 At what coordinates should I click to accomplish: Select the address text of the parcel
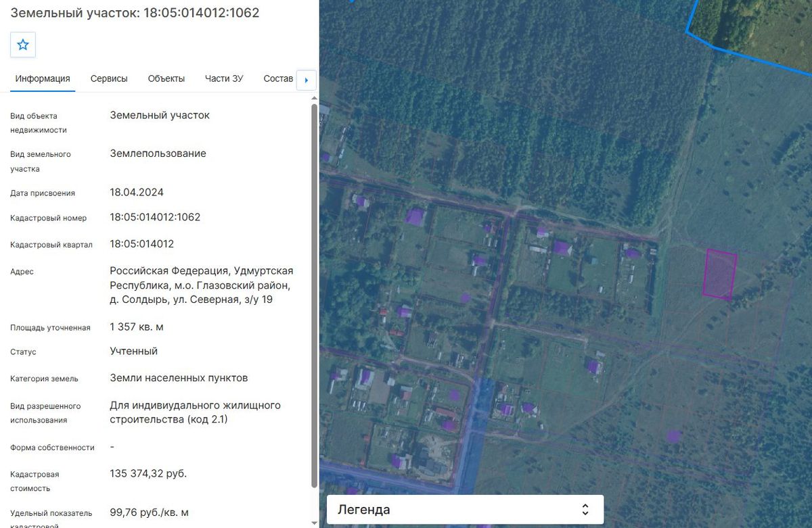click(202, 285)
